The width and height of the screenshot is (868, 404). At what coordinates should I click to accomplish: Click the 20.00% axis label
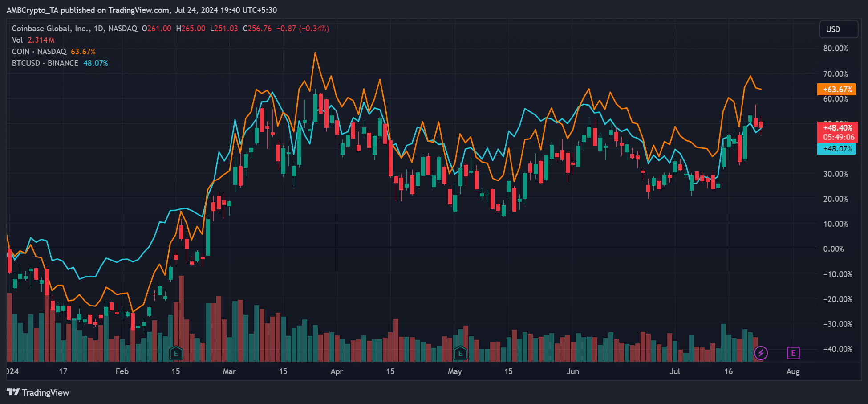(x=836, y=199)
